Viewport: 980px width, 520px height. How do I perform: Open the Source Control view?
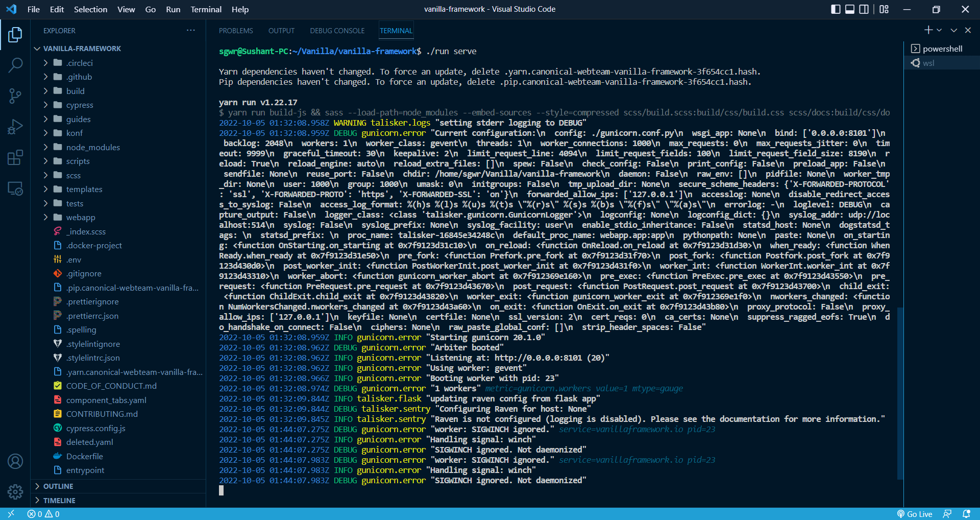15,96
